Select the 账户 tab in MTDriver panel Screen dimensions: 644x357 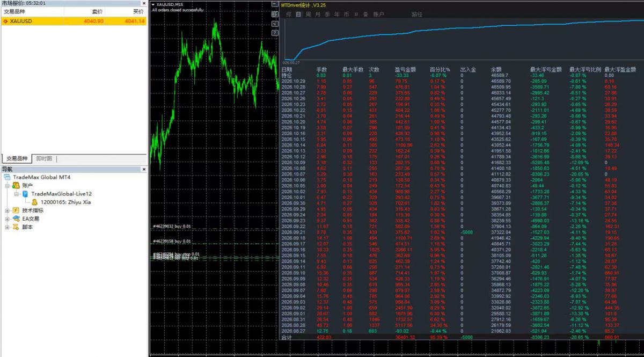tap(378, 14)
